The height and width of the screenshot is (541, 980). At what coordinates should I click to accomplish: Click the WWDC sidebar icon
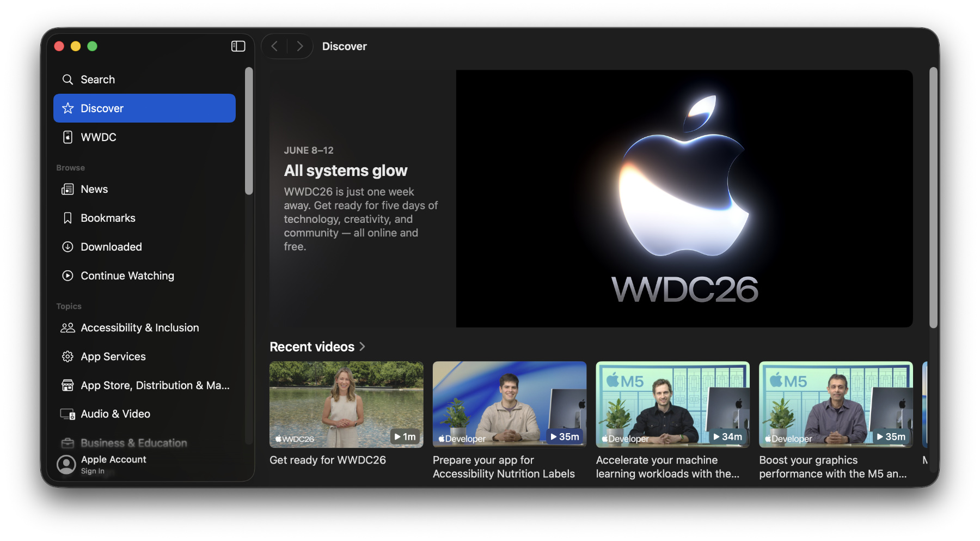68,137
